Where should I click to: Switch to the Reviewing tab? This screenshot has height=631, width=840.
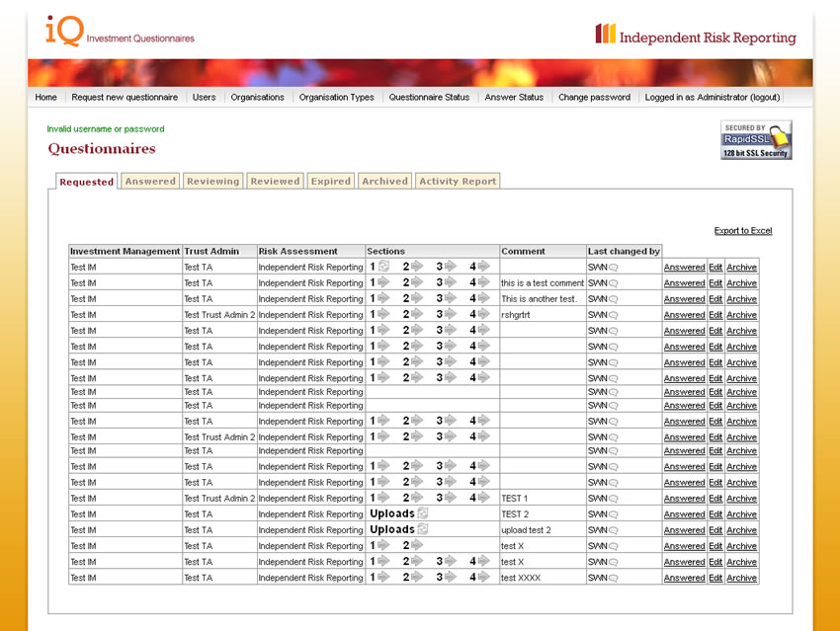coord(213,181)
